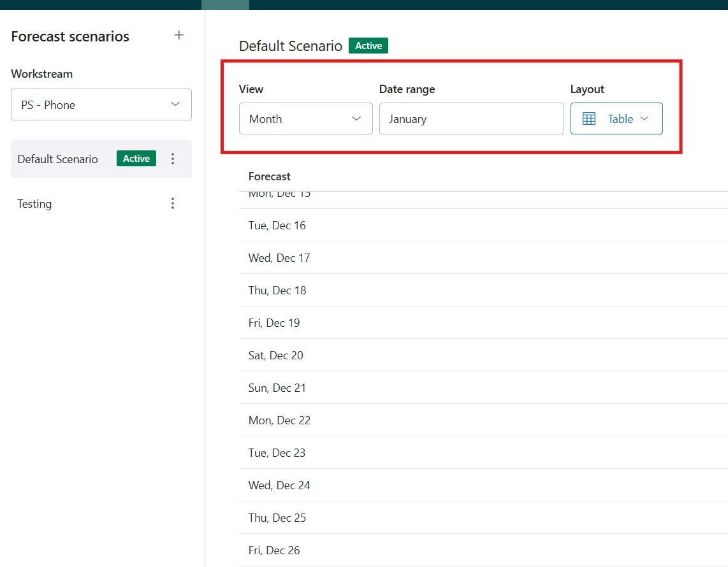Viewport: 728px width, 567px height.
Task: Click the Default Scenario page heading
Action: coord(291,46)
